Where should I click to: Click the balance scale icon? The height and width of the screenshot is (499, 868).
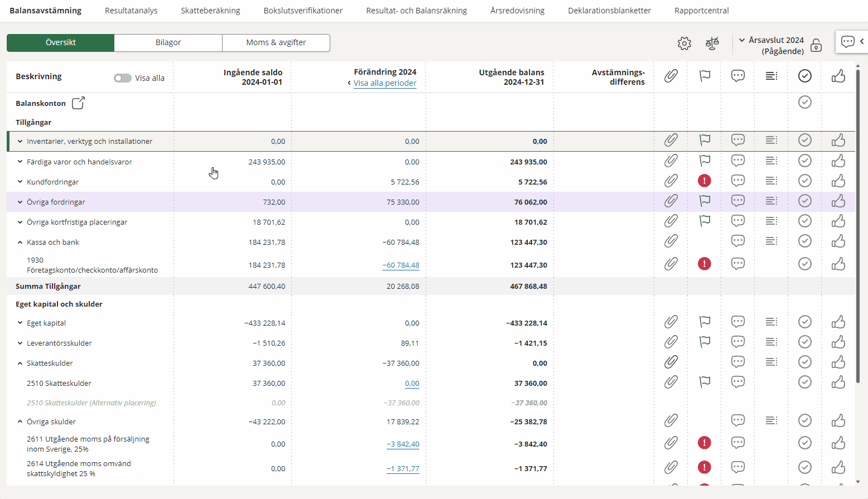712,43
